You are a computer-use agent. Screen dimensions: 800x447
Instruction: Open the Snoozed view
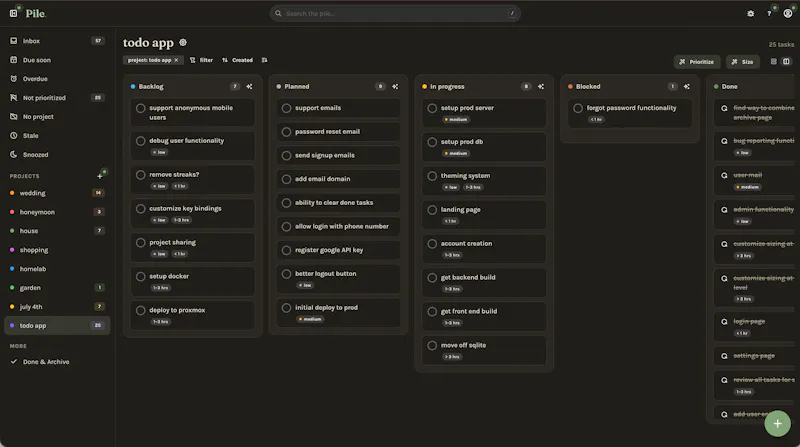point(57,154)
